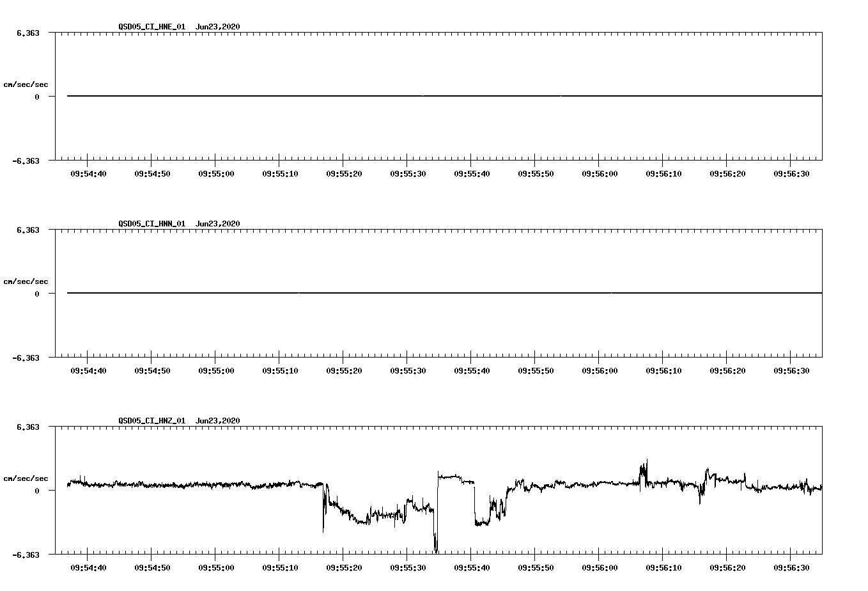Click the -6.363 lower limit on the HNN axis
This screenshot has height=591, width=868.
(x=26, y=358)
